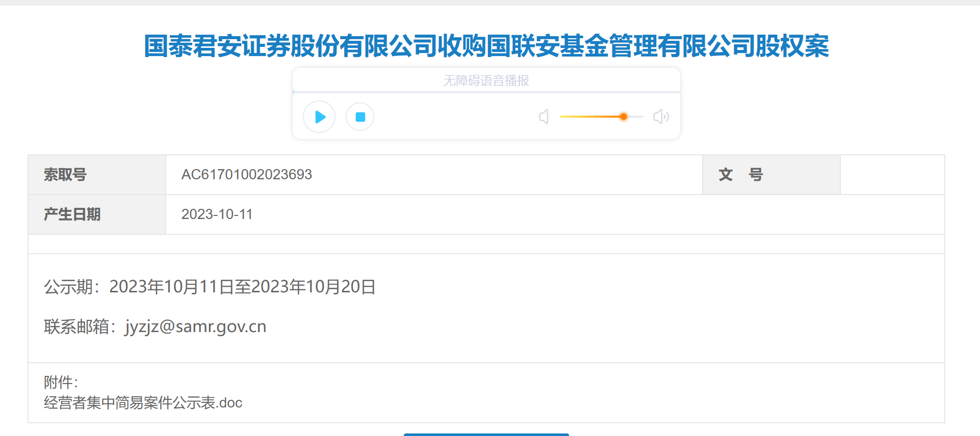Click the blue button below the table
Screen dimensions: 980x436
click(x=486, y=434)
